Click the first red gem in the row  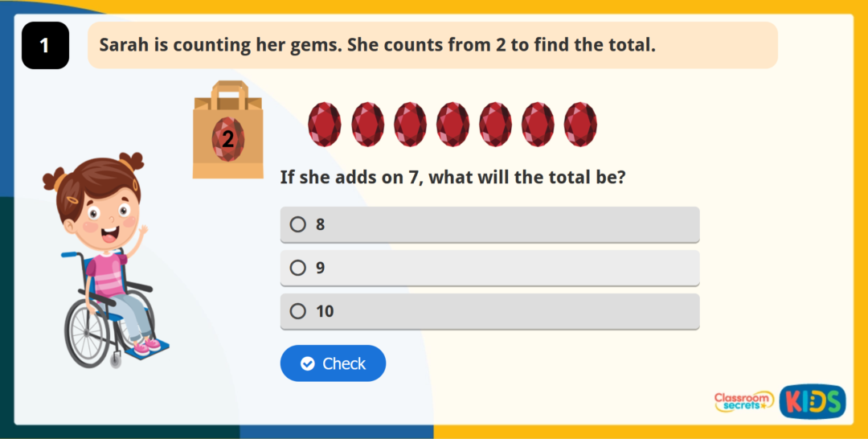[325, 125]
